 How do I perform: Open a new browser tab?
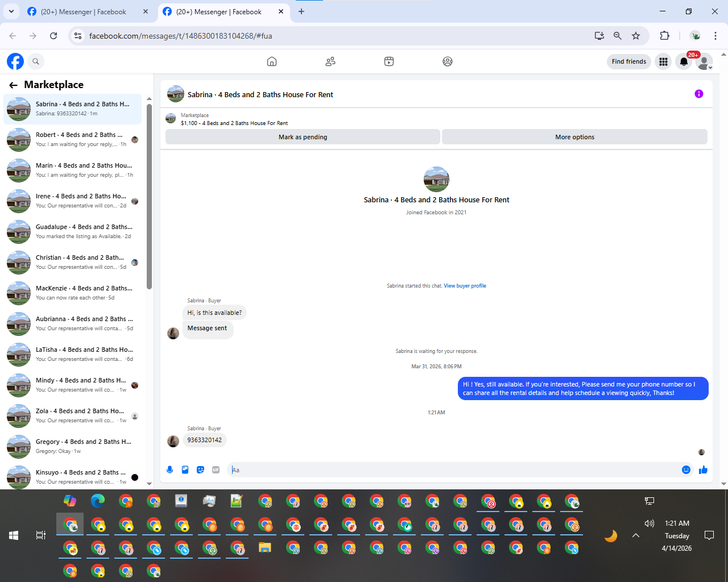pyautogui.click(x=301, y=11)
